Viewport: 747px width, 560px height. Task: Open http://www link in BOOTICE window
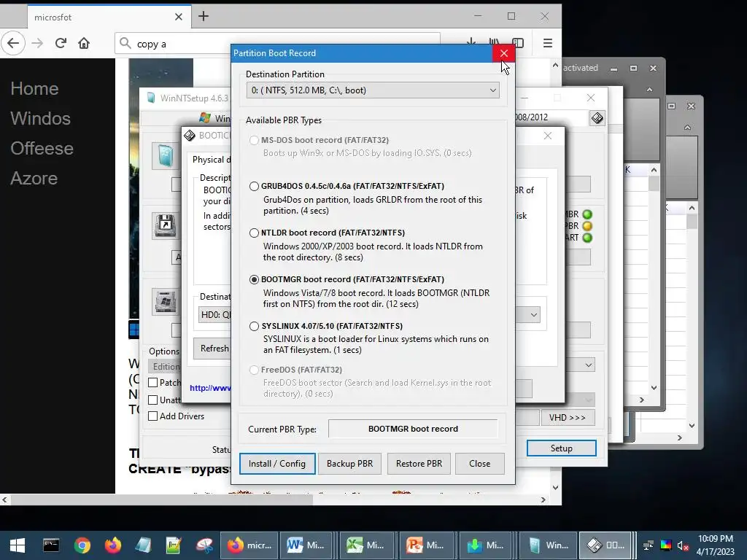pos(210,388)
